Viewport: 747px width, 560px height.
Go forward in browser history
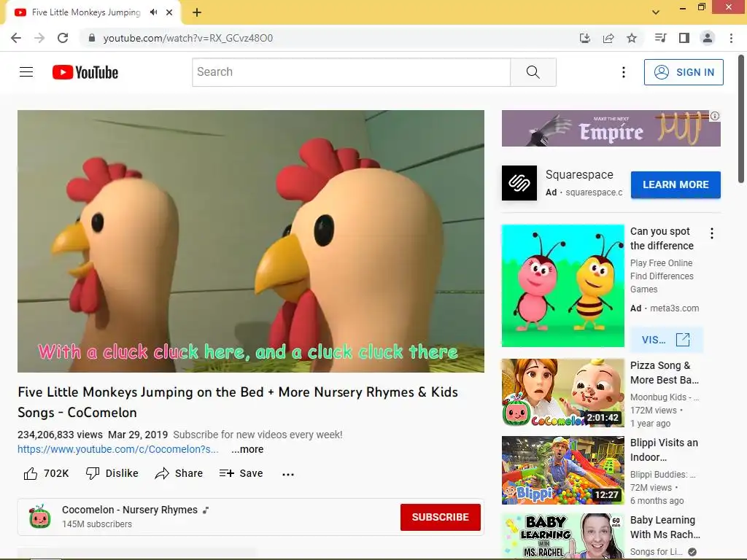(x=39, y=38)
